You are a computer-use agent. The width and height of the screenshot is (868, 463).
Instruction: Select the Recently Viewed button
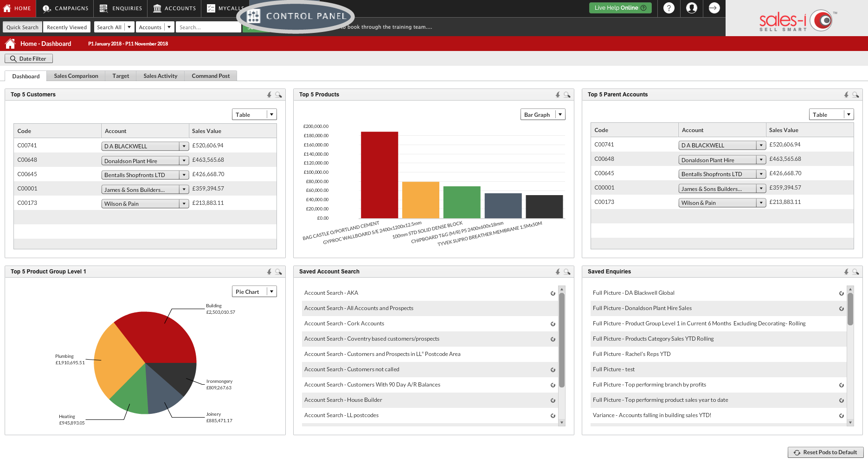[67, 27]
